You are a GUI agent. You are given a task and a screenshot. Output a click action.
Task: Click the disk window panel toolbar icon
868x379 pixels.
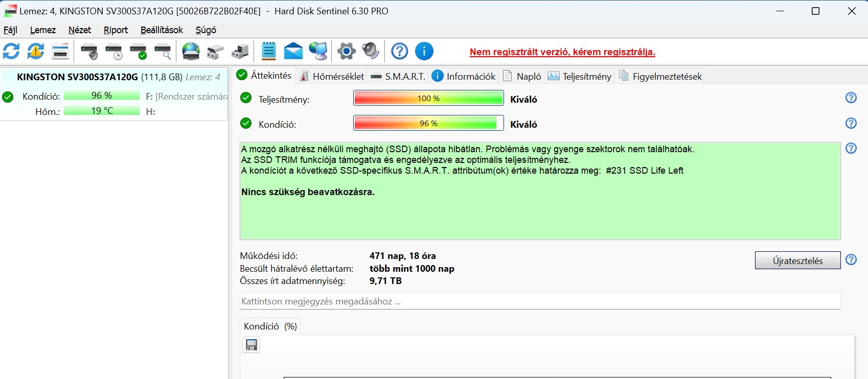[60, 51]
